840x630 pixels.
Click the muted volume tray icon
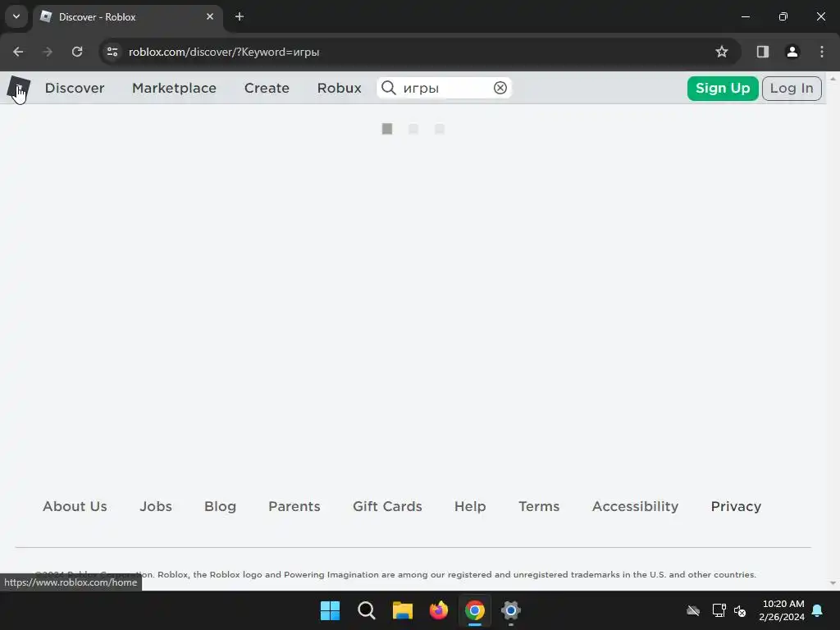pyautogui.click(x=741, y=610)
